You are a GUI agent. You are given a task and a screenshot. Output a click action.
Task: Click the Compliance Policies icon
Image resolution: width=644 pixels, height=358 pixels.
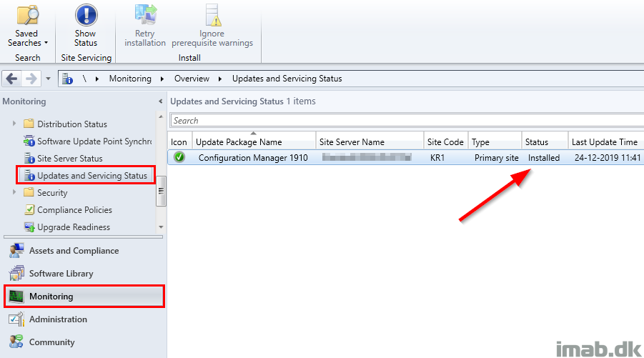click(29, 209)
